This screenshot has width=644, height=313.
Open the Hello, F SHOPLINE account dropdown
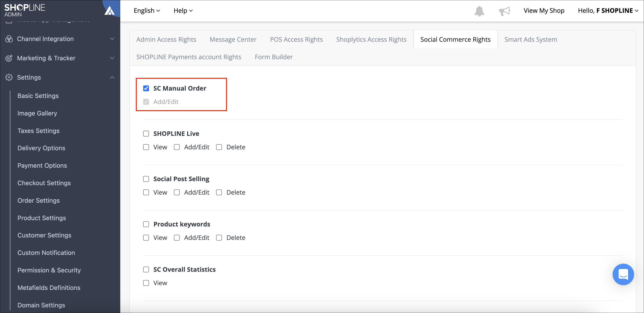point(608,11)
